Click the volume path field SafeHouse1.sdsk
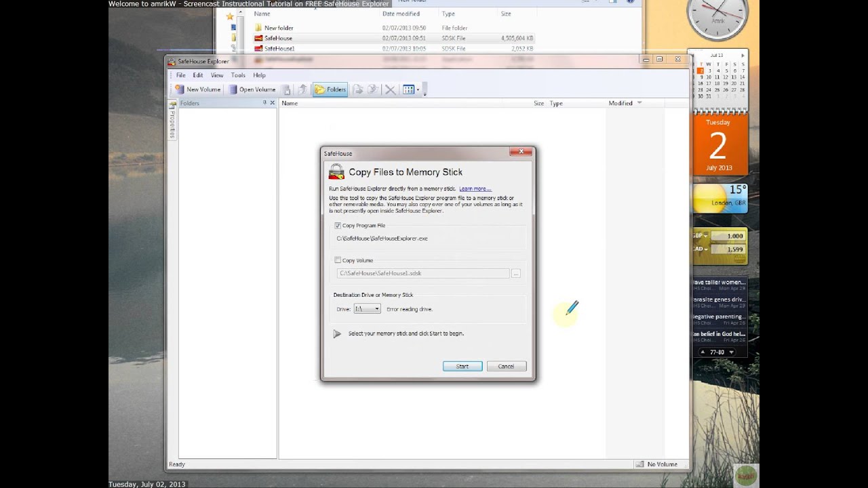 point(423,273)
